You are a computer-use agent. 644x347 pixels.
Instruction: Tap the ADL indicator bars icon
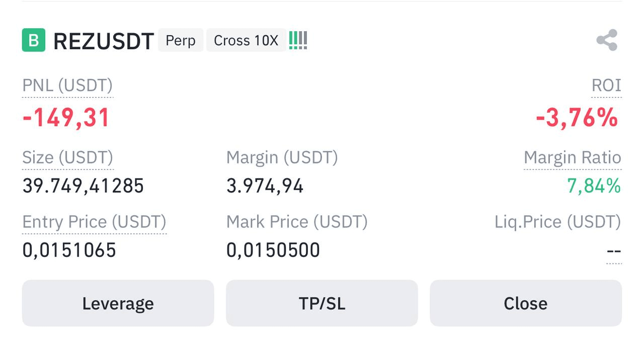tap(298, 40)
